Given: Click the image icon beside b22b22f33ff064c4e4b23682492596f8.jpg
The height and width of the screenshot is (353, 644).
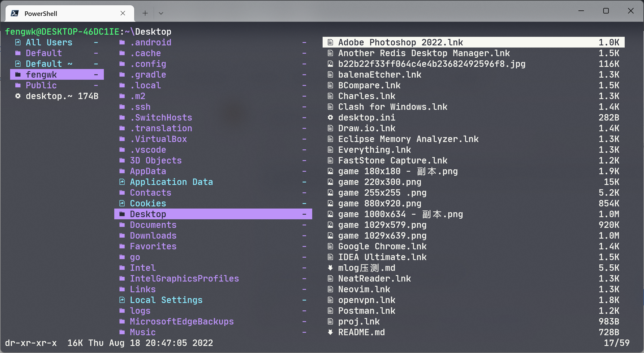Looking at the screenshot, I should pyautogui.click(x=330, y=64).
